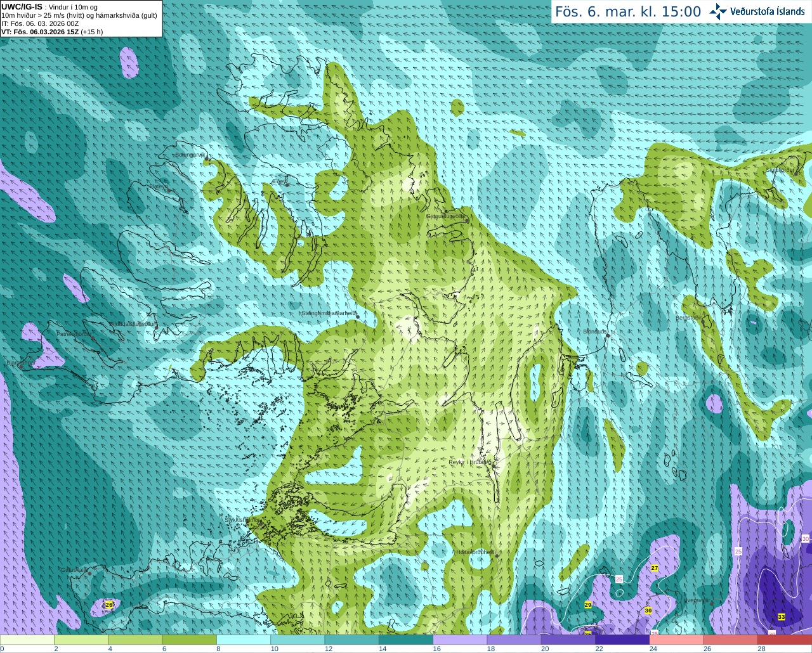The width and height of the screenshot is (812, 653).
Task: Select the 26–28 m/s salmon legend swatch
Action: coord(731,640)
